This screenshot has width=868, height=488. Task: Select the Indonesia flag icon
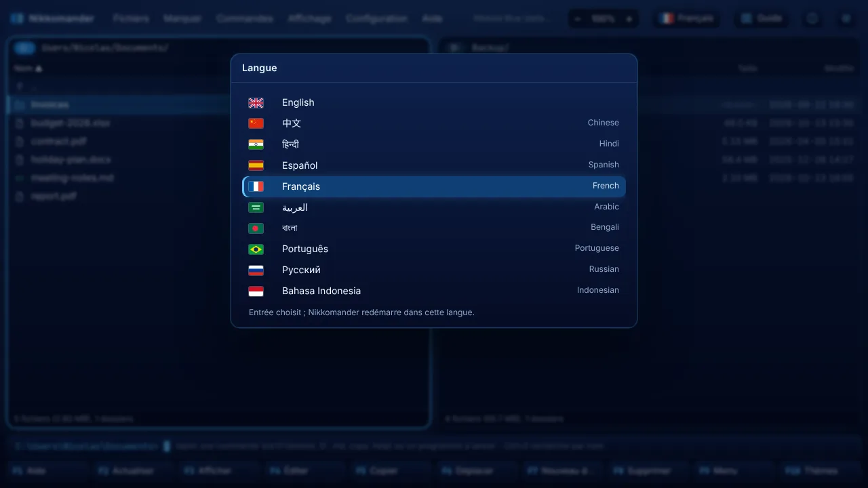coord(256,291)
